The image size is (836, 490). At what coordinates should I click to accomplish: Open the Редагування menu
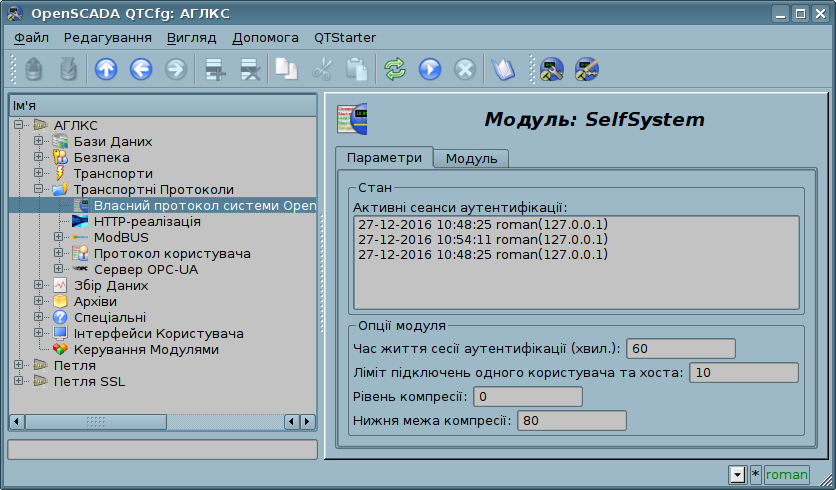pos(108,38)
